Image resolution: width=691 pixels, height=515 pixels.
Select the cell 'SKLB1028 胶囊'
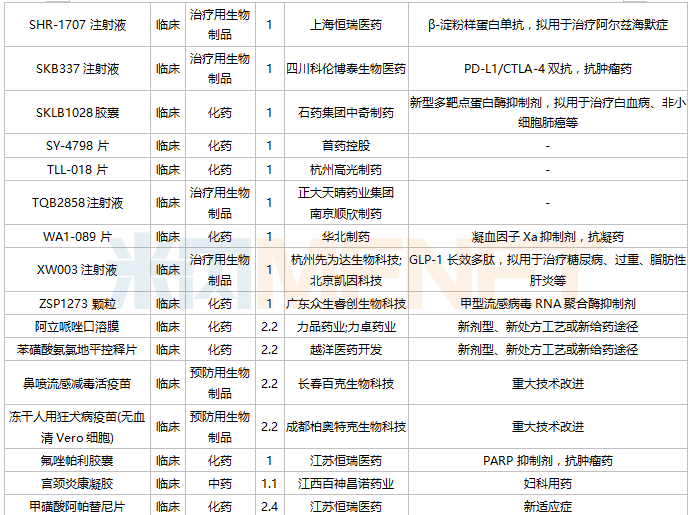pos(78,112)
